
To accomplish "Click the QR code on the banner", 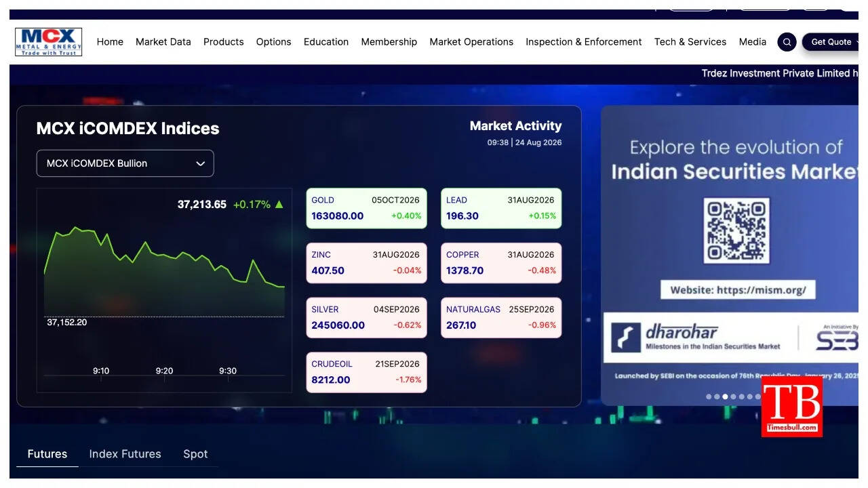I will (736, 230).
